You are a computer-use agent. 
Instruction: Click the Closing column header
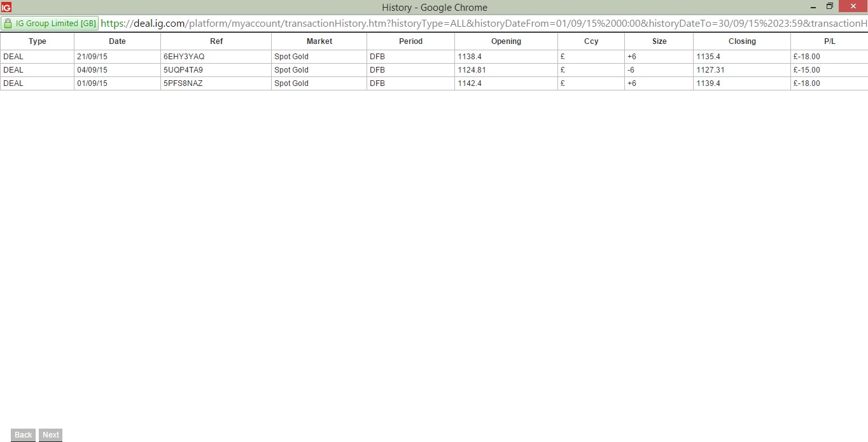(x=742, y=41)
